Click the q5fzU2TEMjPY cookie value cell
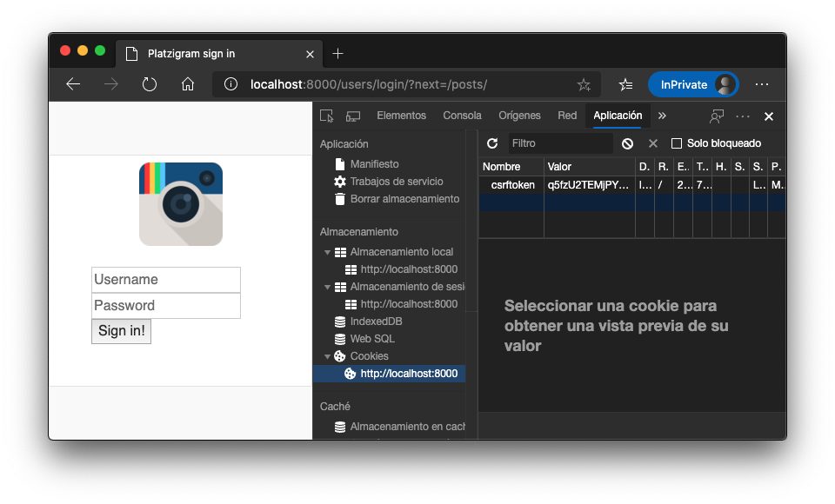The image size is (835, 504). click(590, 185)
